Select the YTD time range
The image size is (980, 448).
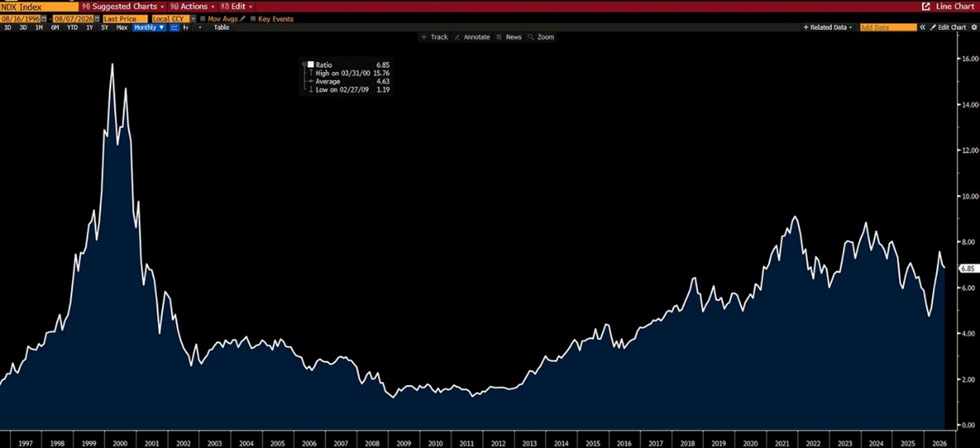[72, 28]
